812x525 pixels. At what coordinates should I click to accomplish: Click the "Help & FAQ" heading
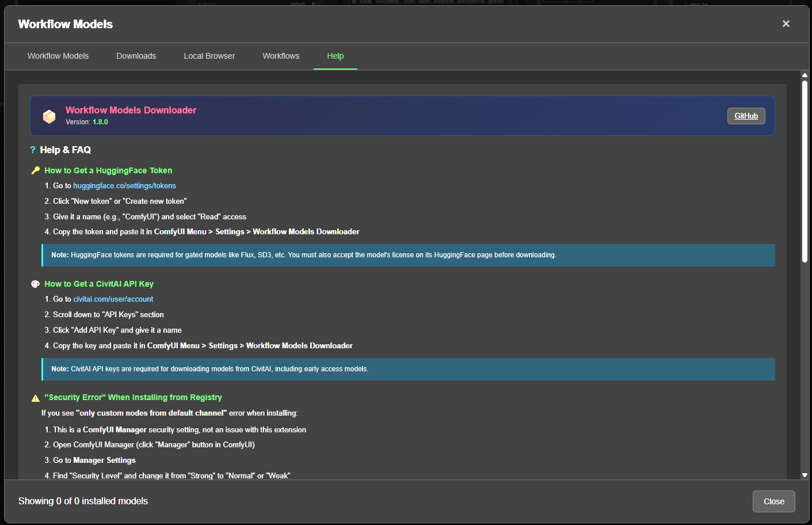point(66,150)
